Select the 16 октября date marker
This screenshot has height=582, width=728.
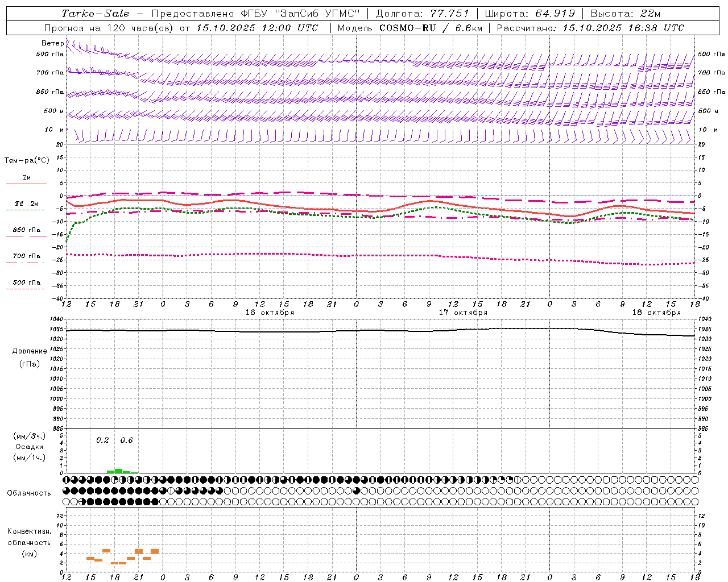point(270,313)
